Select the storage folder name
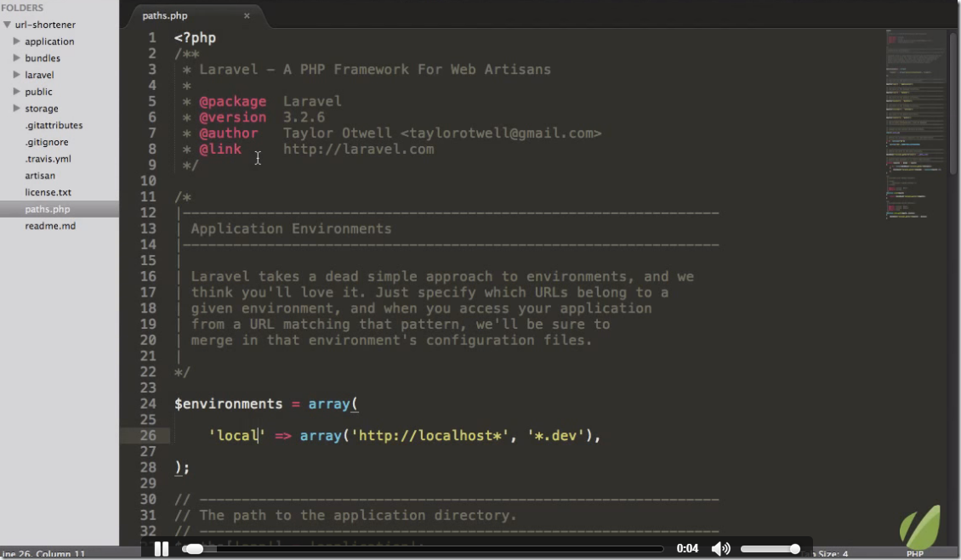Image resolution: width=961 pixels, height=560 pixels. pyautogui.click(x=42, y=109)
